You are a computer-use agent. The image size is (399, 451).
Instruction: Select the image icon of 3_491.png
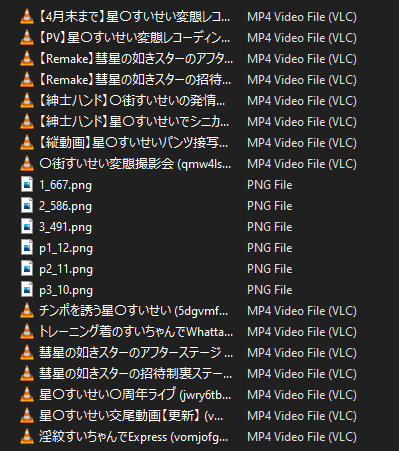(27, 227)
